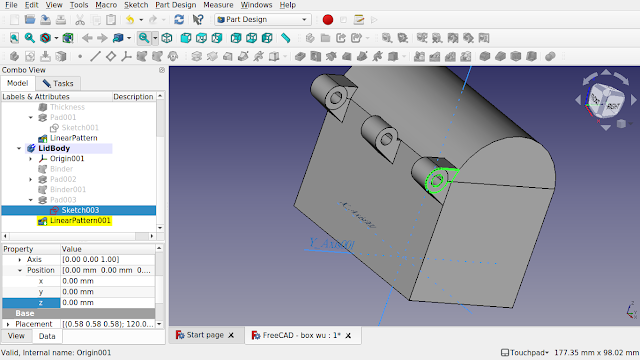640x360 pixels.
Task: Open the Macros dialog notepad icon
Action: click(359, 20)
